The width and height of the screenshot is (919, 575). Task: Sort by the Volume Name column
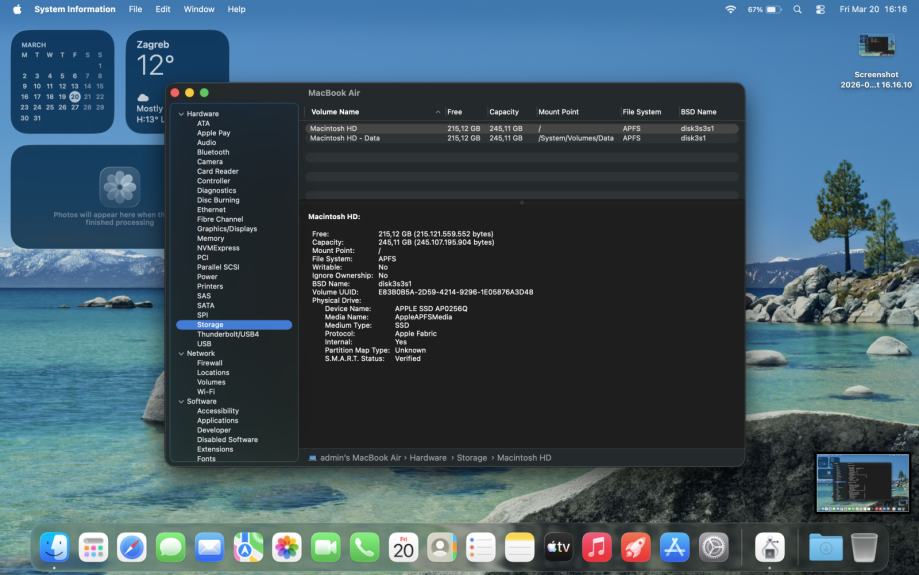point(335,112)
